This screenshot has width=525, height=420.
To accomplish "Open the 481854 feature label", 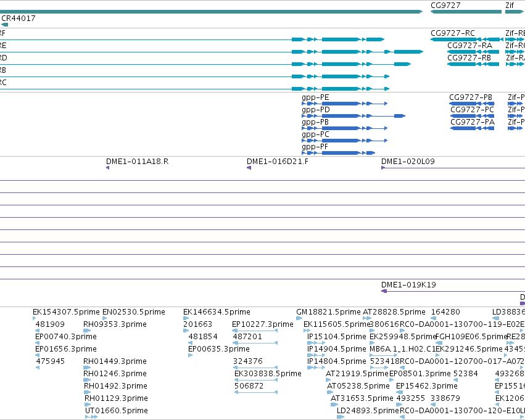I will pos(203,337).
